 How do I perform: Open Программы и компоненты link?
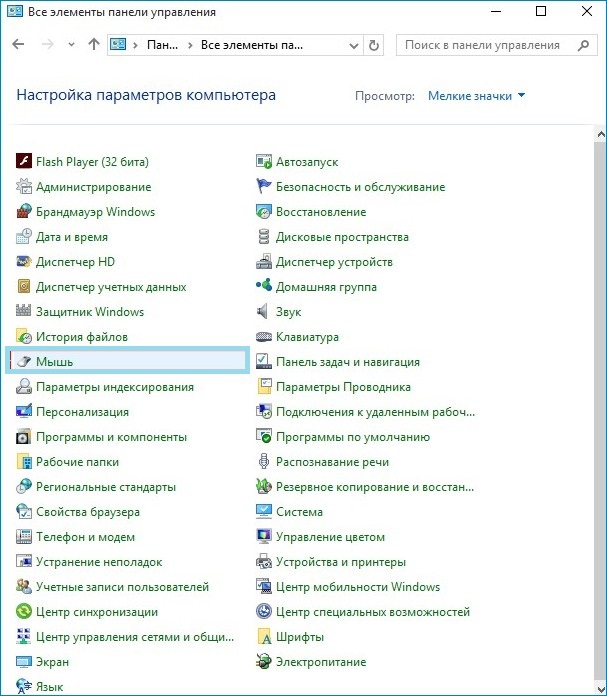111,437
